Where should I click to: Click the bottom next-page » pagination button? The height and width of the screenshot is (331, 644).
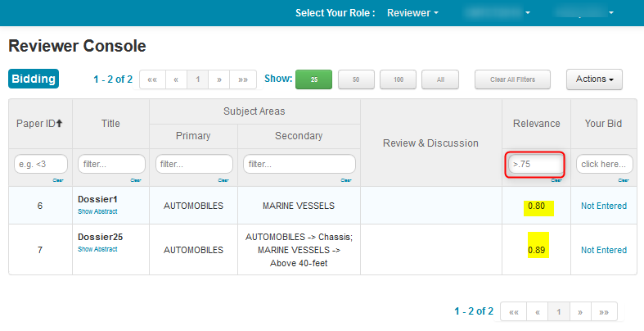(580, 311)
